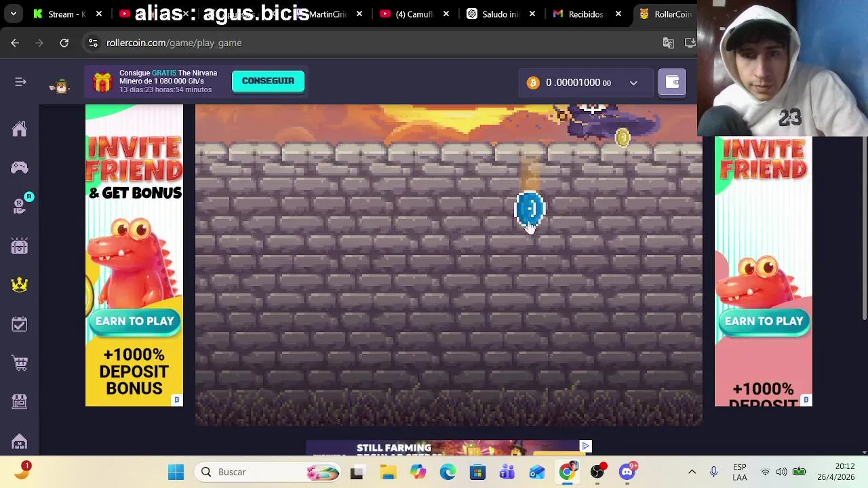This screenshot has width=868, height=488.
Task: Open Microsoft Edge from taskbar
Action: [448, 472]
